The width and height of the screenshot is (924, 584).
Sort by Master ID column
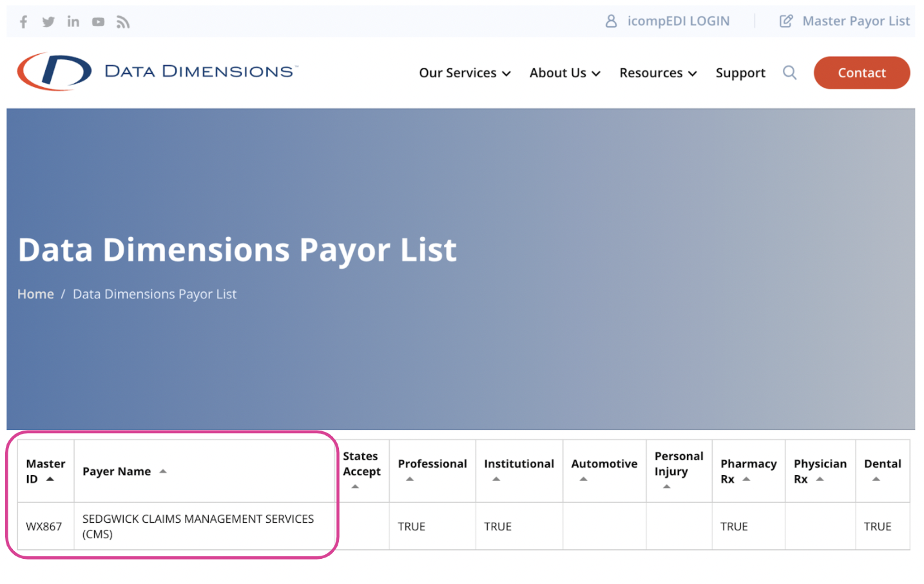[46, 471]
